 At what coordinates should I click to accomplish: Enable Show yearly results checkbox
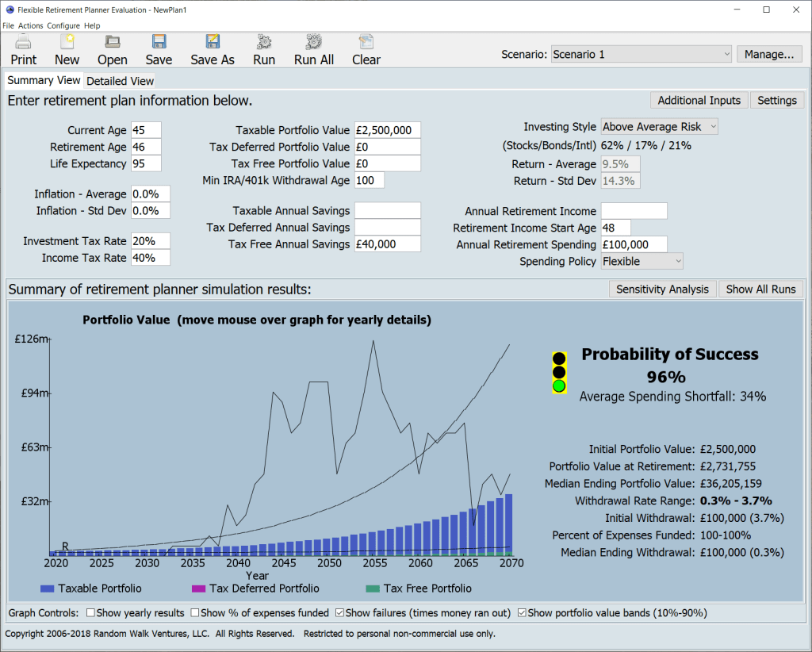[x=90, y=613]
